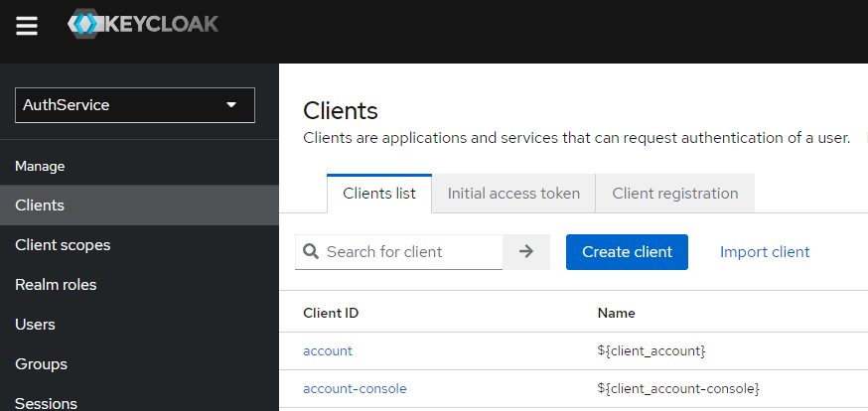The height and width of the screenshot is (411, 868).
Task: Click the Client ID column header
Action: 331,313
